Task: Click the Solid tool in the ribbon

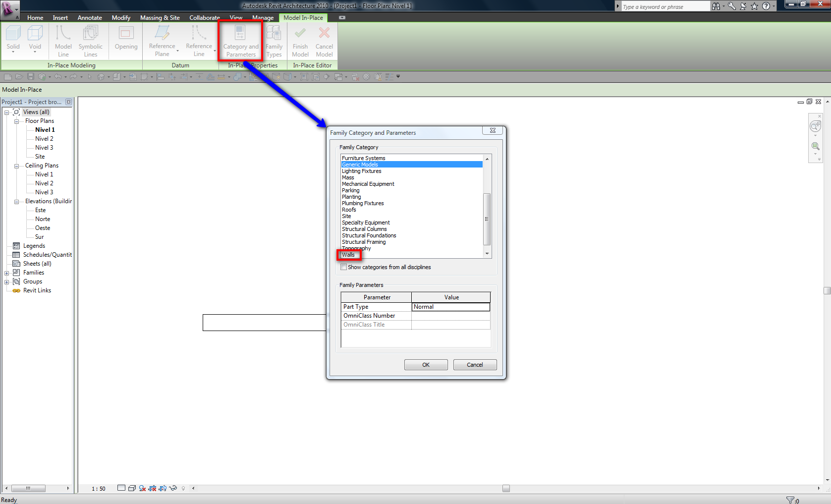Action: pos(13,39)
